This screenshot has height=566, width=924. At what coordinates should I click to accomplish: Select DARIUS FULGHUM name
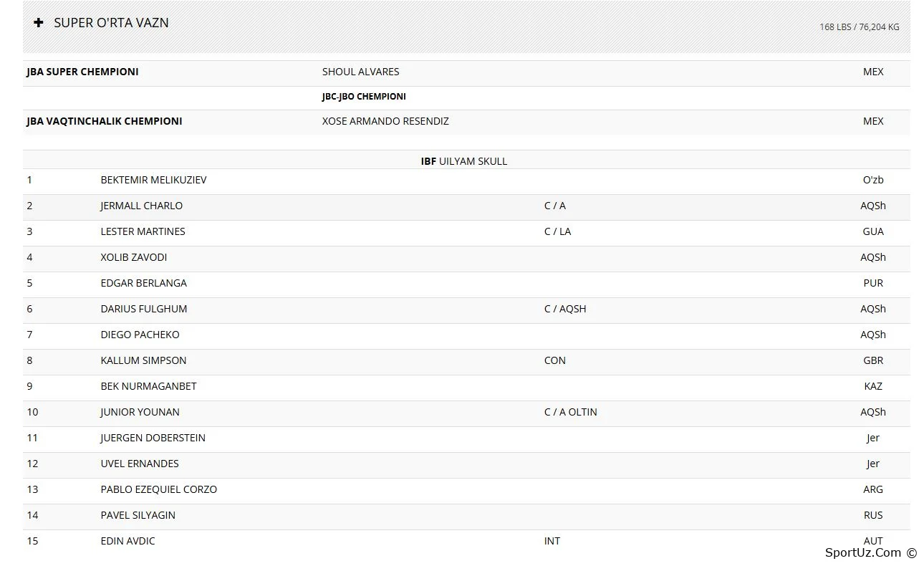pos(144,309)
